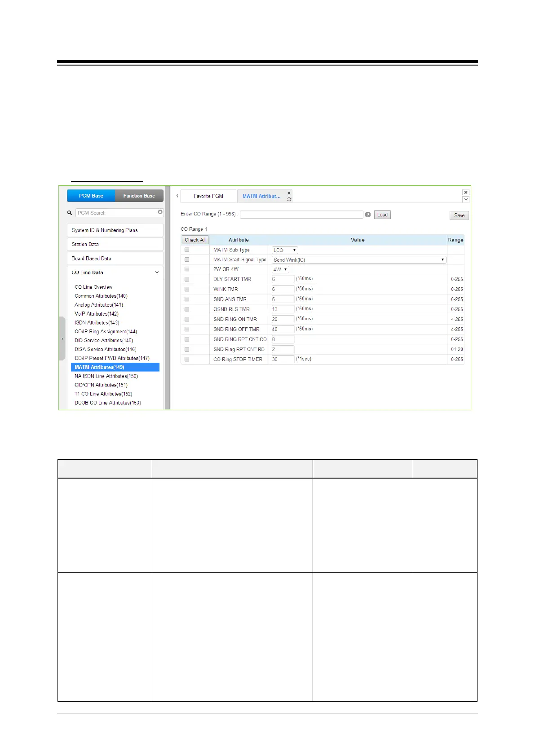This screenshot has width=535, height=756.
Task: Click the SND RING OFF TMR value field
Action: coord(283,329)
